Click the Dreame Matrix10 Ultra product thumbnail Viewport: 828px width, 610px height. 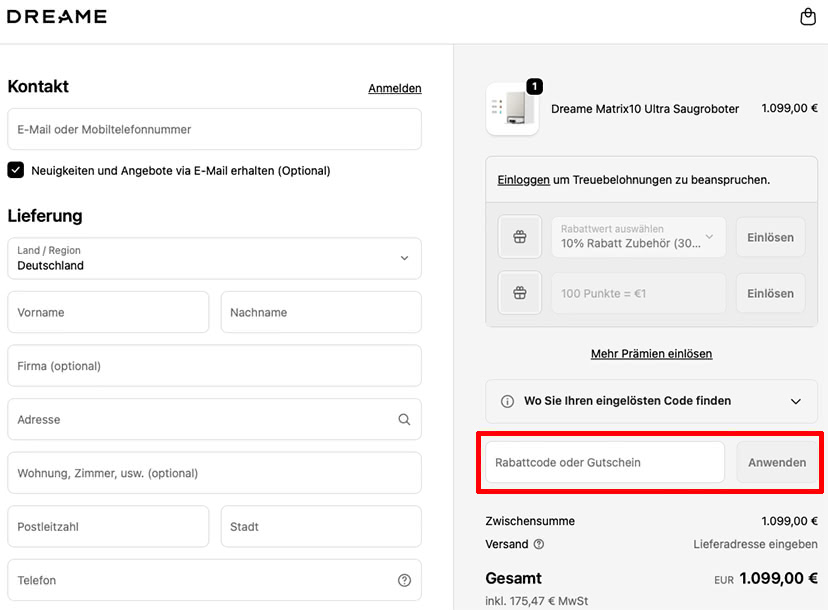tap(512, 109)
